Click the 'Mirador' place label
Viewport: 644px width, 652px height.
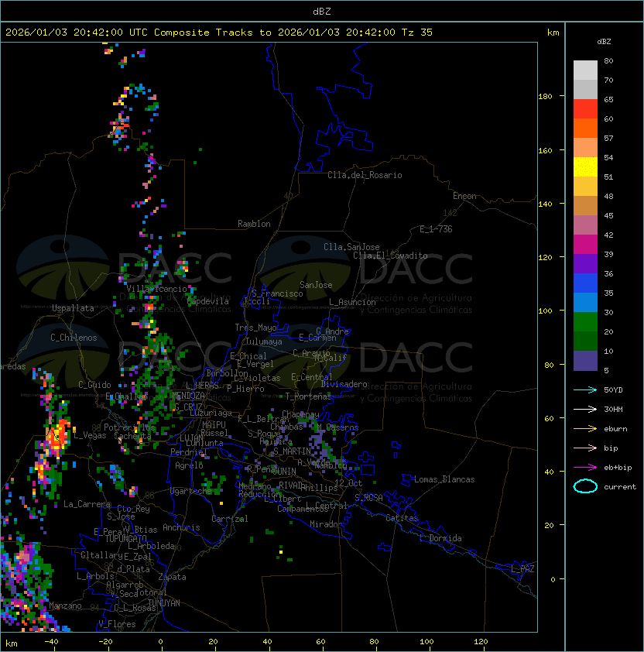pyautogui.click(x=327, y=524)
